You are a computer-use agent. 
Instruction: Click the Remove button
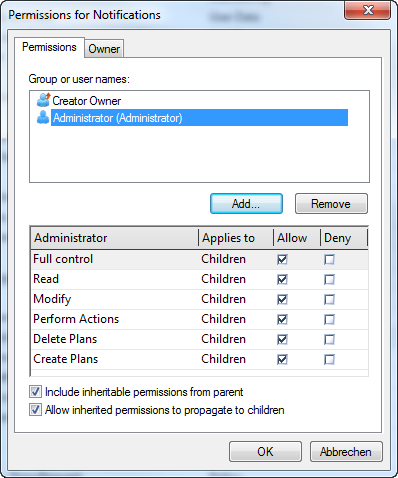click(x=331, y=203)
